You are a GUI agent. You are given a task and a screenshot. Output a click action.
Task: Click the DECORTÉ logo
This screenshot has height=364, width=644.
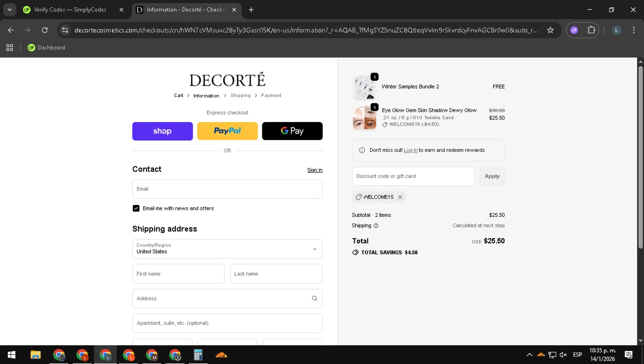pos(228,80)
